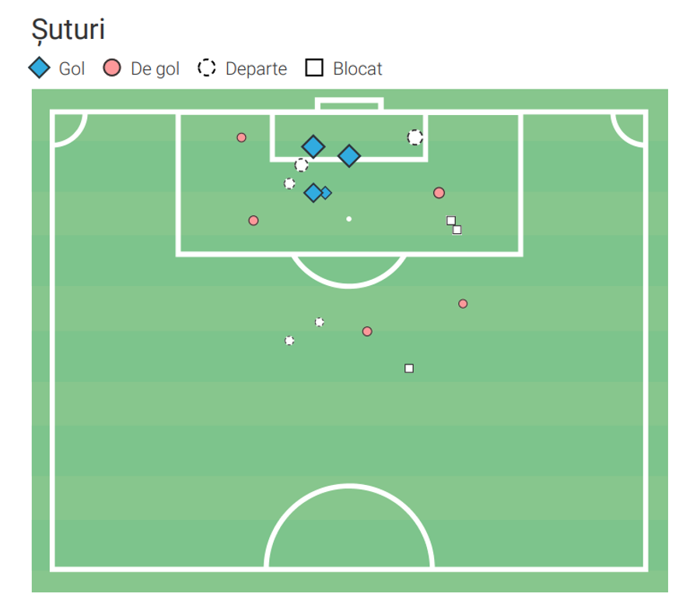Click the blocked shot square outside the box
Image resolution: width=700 pixels, height=607 pixels.
[409, 368]
